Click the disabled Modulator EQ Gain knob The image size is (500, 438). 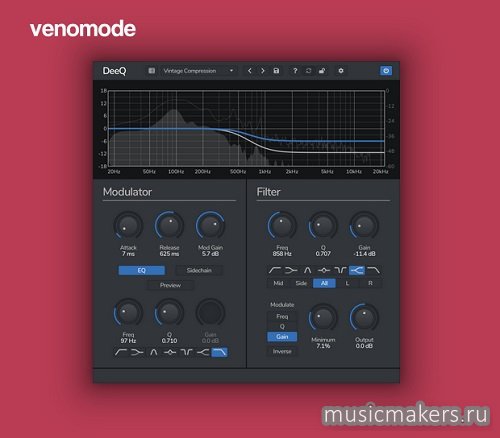point(210,313)
